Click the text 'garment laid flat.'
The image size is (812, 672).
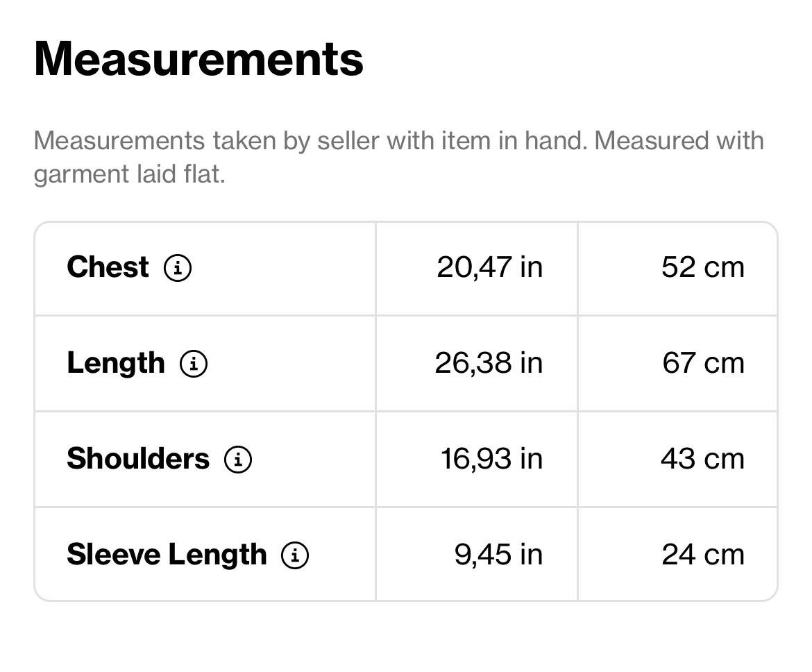pyautogui.click(x=129, y=174)
